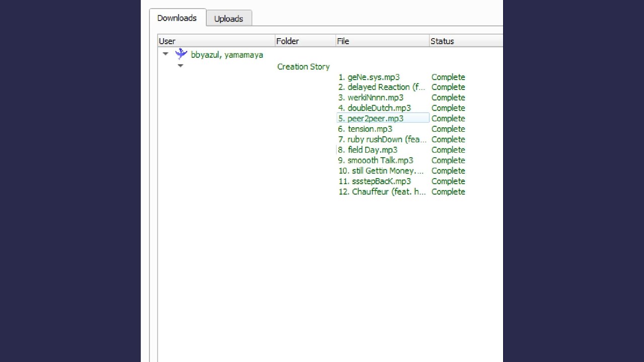Select file 3. werkiNnnn.mp3
This screenshot has height=362, width=644.
371,98
